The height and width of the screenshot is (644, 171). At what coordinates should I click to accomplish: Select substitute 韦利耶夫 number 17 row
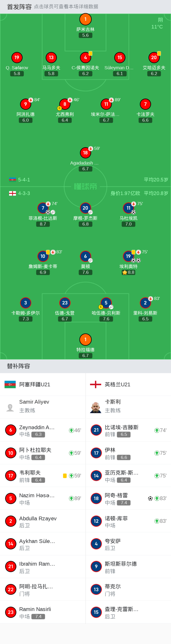(43, 475)
